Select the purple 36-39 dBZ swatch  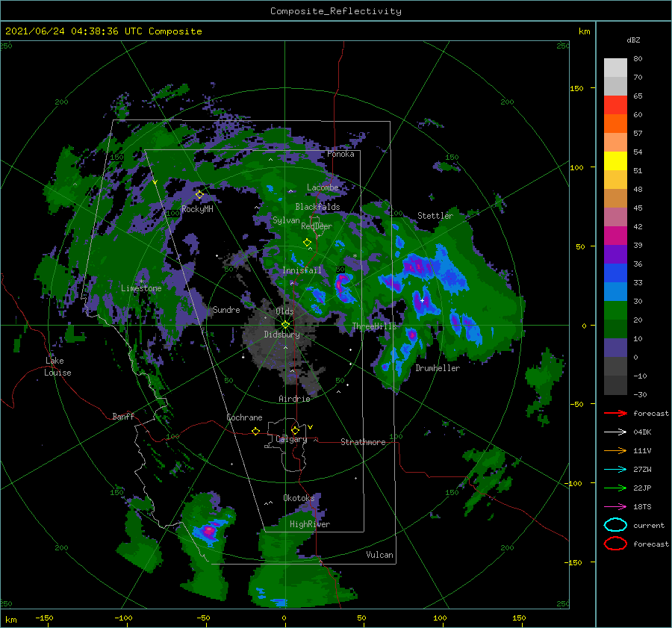pos(615,254)
